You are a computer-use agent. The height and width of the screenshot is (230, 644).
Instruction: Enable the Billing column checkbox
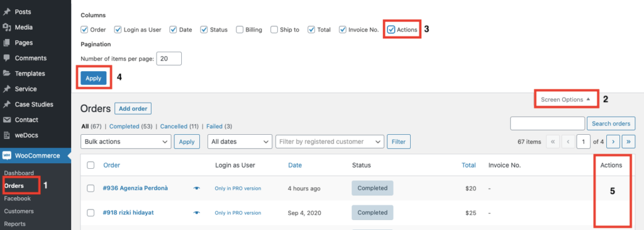pyautogui.click(x=240, y=30)
